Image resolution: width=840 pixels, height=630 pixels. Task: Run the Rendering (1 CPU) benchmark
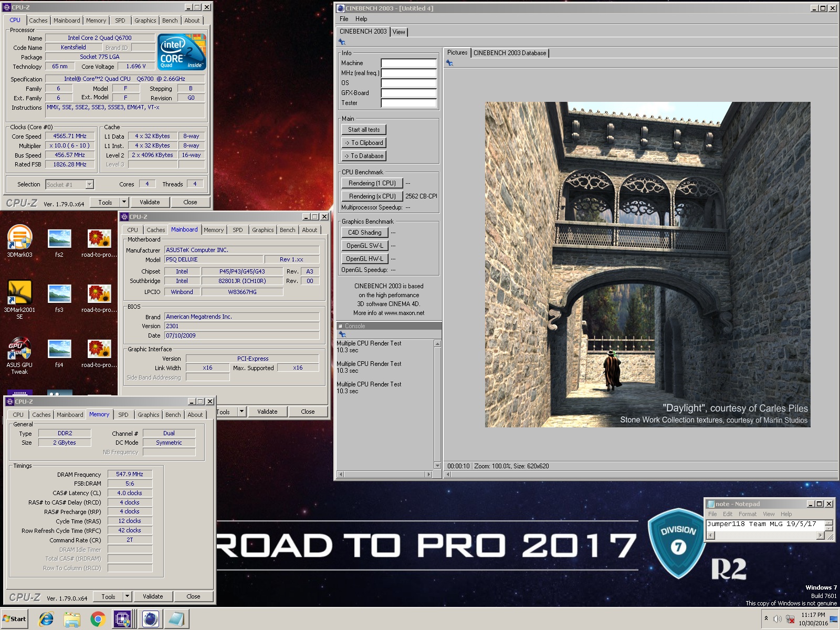click(372, 183)
